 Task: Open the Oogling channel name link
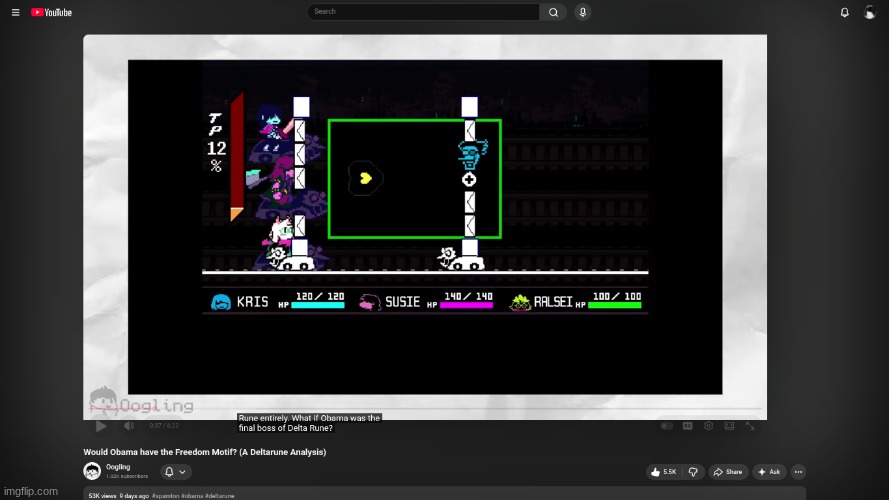[118, 467]
